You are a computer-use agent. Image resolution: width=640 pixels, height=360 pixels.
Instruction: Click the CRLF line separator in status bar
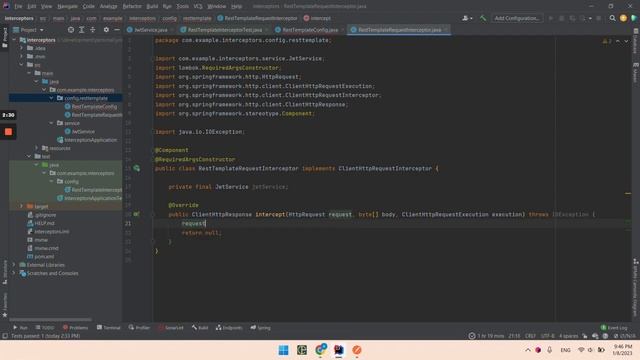[530, 336]
